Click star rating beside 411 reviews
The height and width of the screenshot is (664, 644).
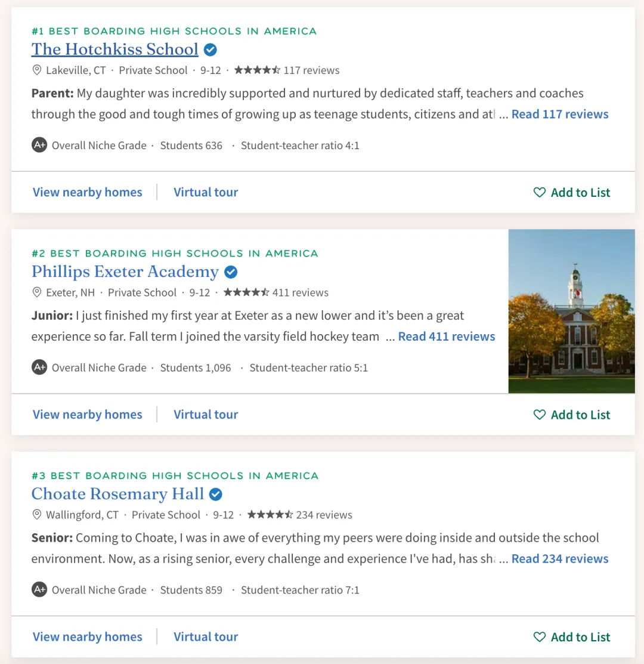click(x=246, y=292)
